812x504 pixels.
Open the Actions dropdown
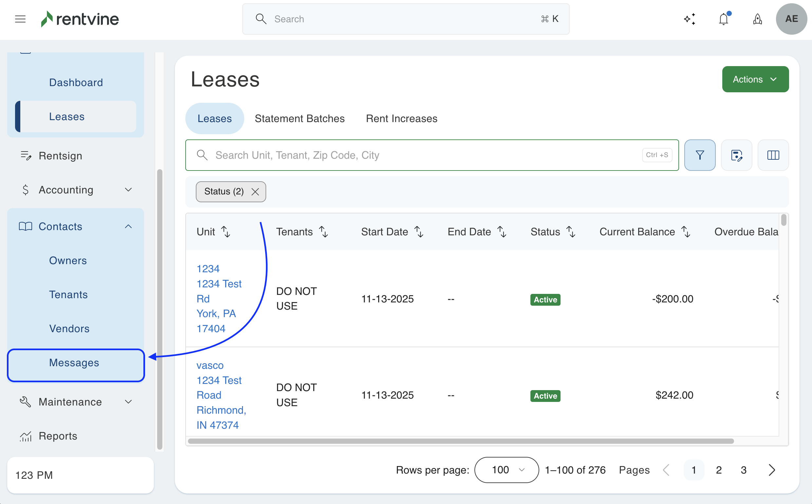click(755, 79)
